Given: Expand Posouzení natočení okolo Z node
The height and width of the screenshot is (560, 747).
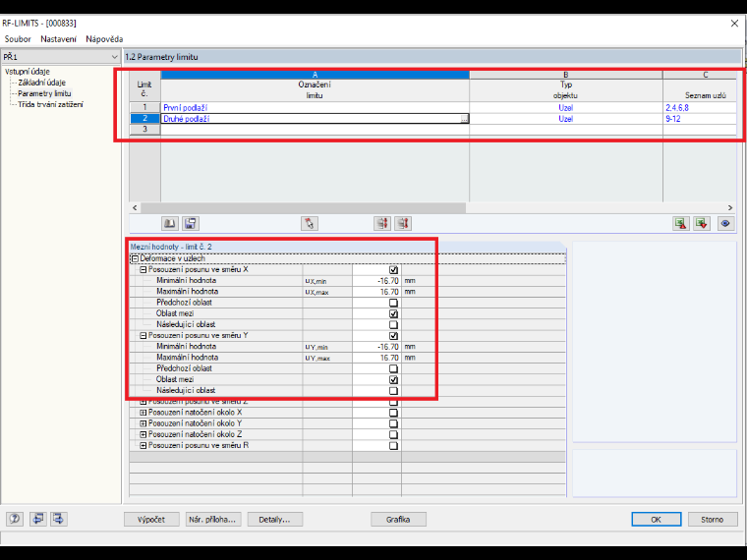Looking at the screenshot, I should [143, 434].
